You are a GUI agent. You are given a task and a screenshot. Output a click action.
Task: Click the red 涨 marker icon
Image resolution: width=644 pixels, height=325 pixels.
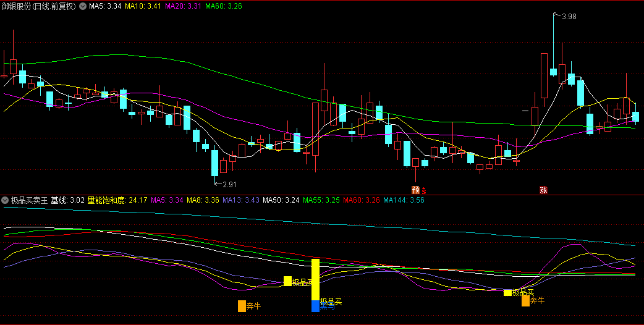click(543, 190)
